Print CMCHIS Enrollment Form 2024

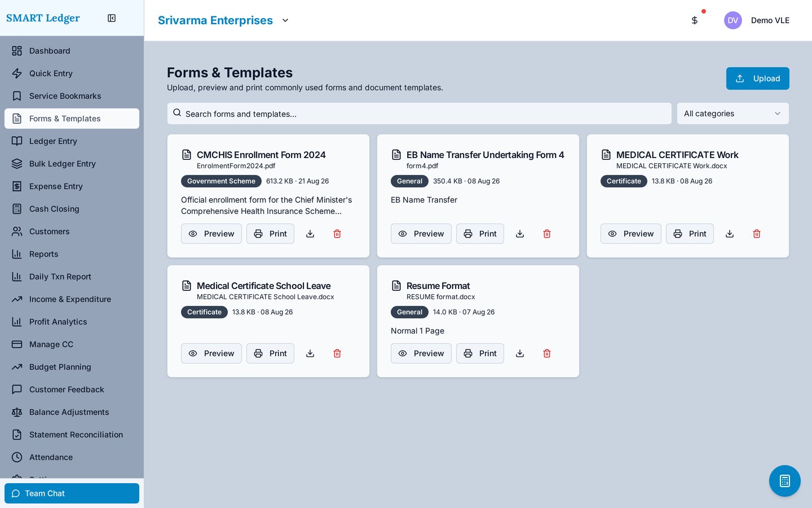pyautogui.click(x=270, y=234)
